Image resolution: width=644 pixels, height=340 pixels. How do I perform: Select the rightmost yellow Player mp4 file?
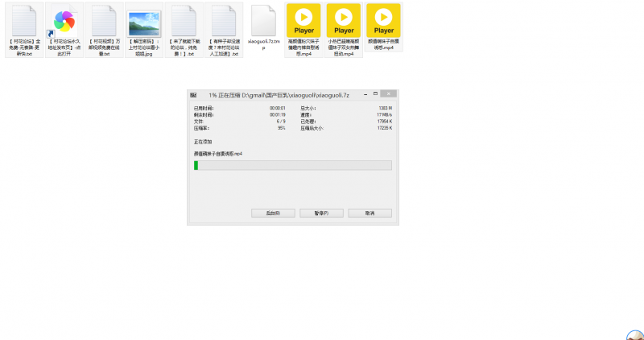[385, 22]
